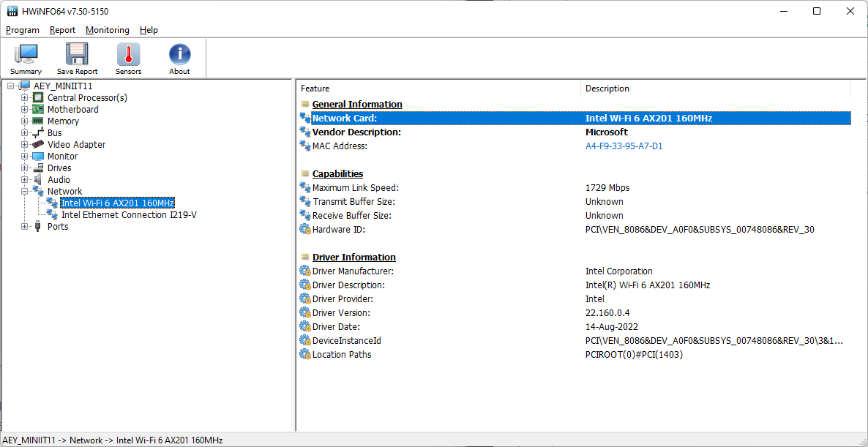The image size is (868, 447).
Task: Open the Program menu
Action: tap(23, 30)
